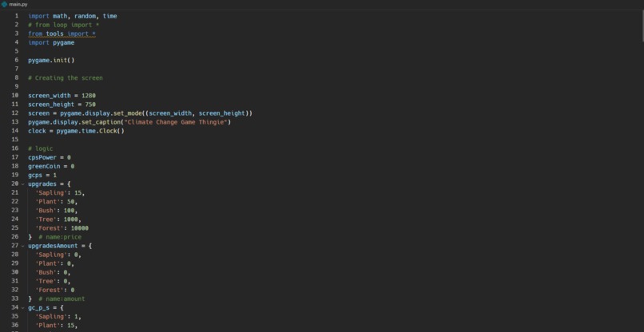
Task: Click 'clock = pygame.time.Clock()' line
Action: tap(76, 131)
